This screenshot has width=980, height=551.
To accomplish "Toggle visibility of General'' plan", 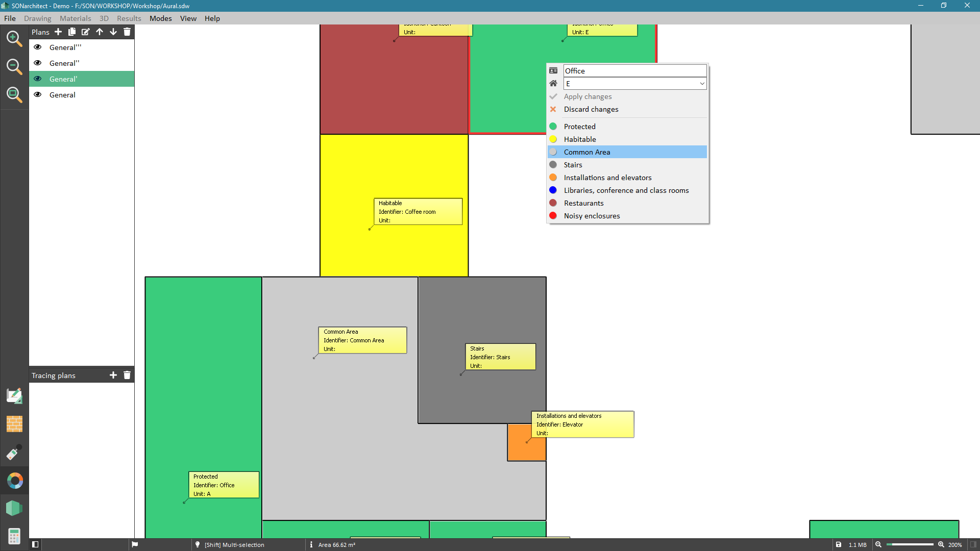I will click(x=38, y=63).
